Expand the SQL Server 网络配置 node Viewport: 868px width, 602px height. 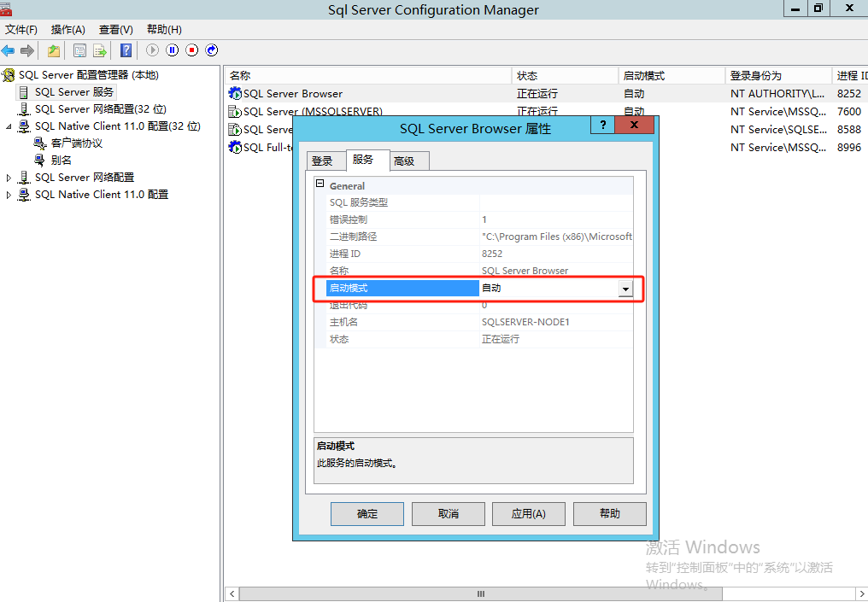[9, 178]
